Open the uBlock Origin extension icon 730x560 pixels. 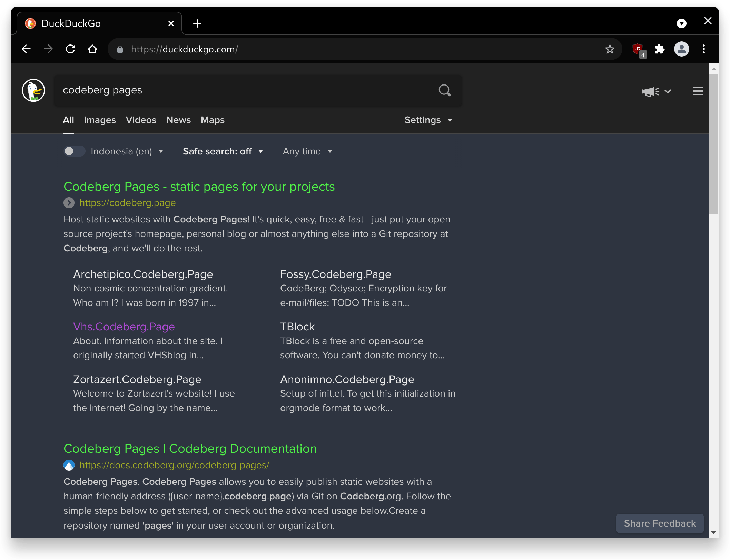[639, 50]
